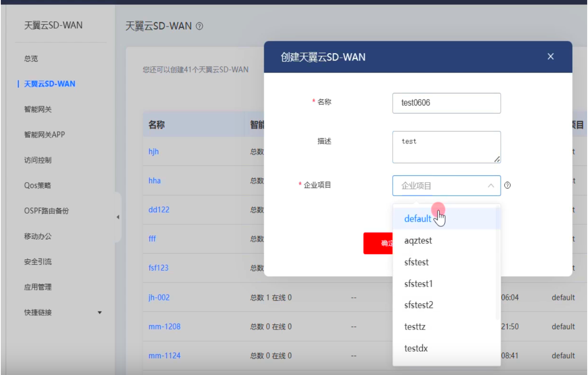Image resolution: width=588 pixels, height=375 pixels.
Task: Select 智能网关 in the sidebar
Action: pos(35,109)
